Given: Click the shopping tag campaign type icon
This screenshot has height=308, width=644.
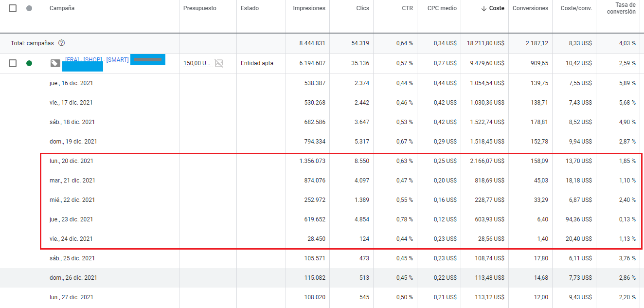Looking at the screenshot, I should pyautogui.click(x=55, y=63).
